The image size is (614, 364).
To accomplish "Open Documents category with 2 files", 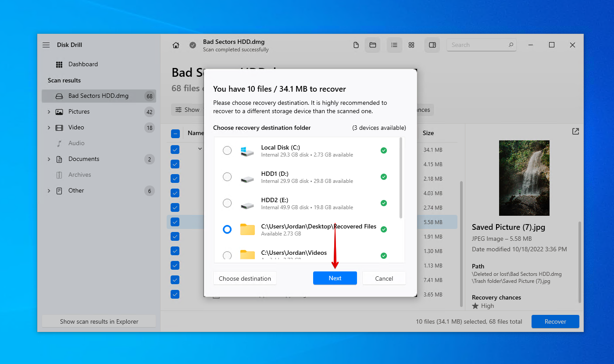I will pos(99,159).
